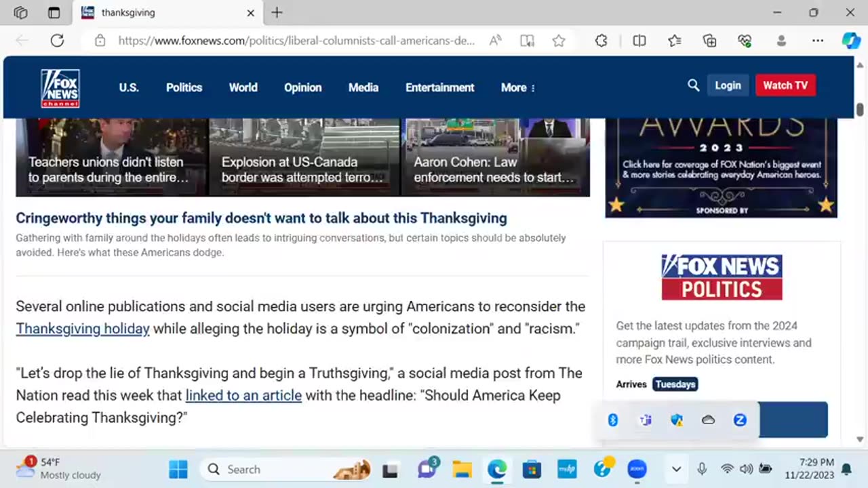This screenshot has height=488, width=868.
Task: Click the Fox Nation Awards 2023 banner
Action: click(x=721, y=167)
